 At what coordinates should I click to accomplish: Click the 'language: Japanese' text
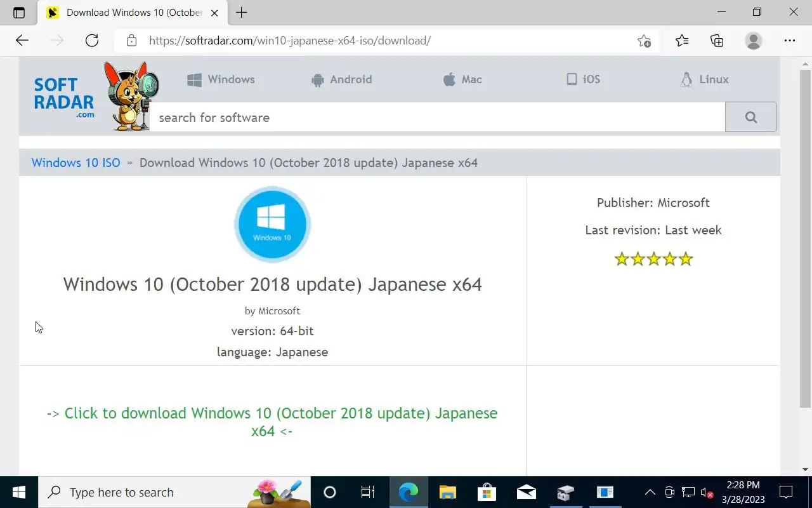tap(272, 352)
